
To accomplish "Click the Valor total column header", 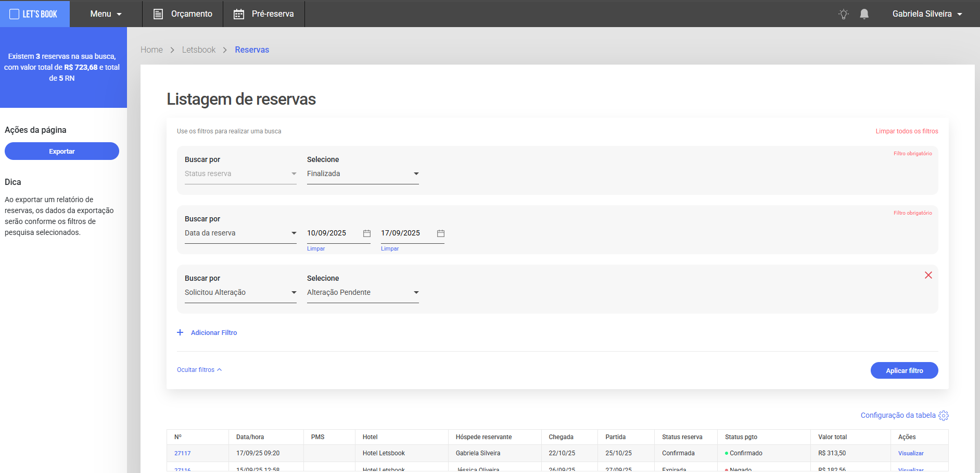I will click(850, 437).
